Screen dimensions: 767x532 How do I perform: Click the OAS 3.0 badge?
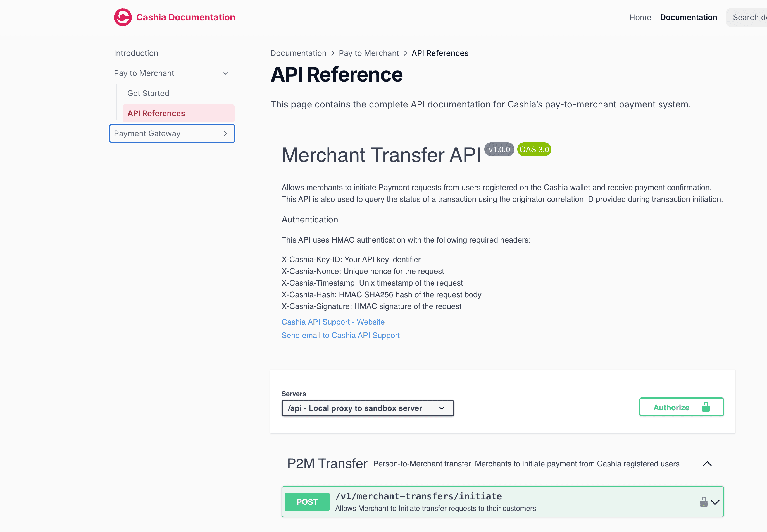533,149
